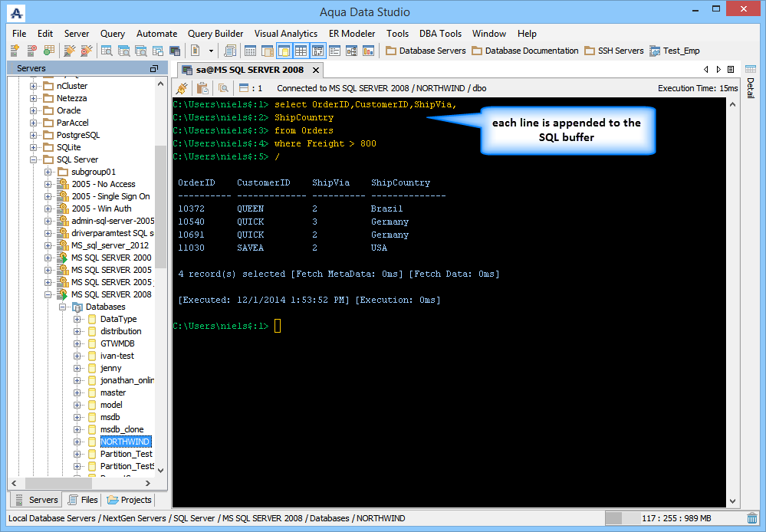
Task: Collapse the SQL Server tree node
Action: click(34, 159)
